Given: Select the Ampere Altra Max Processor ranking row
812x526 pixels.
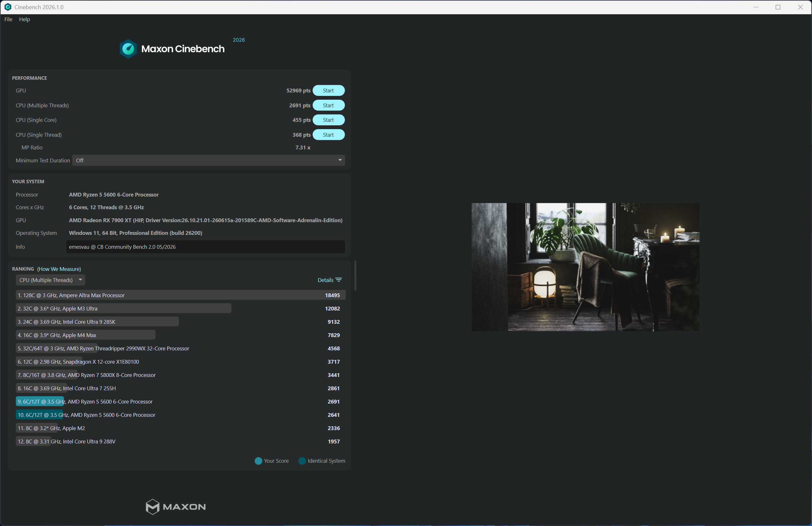Looking at the screenshot, I should (180, 295).
